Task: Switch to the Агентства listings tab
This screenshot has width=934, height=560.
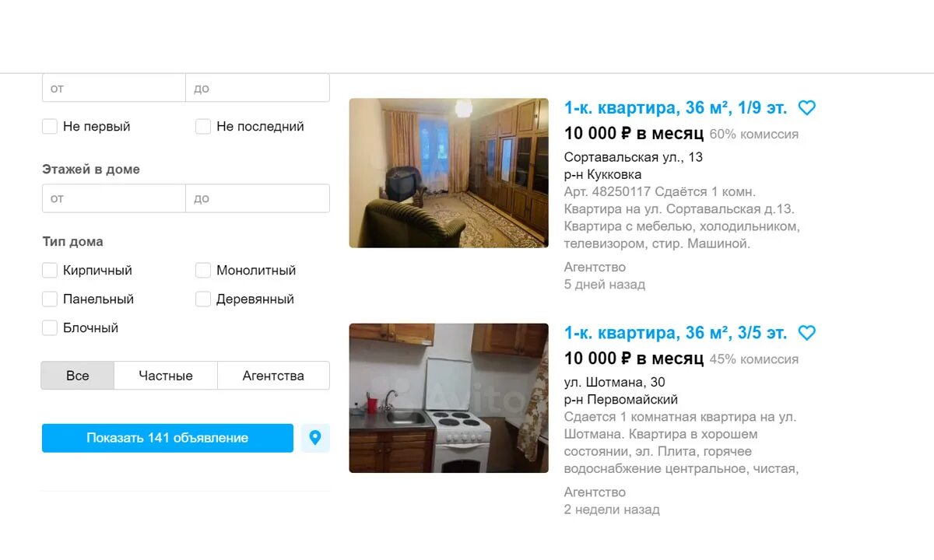Action: point(273,376)
